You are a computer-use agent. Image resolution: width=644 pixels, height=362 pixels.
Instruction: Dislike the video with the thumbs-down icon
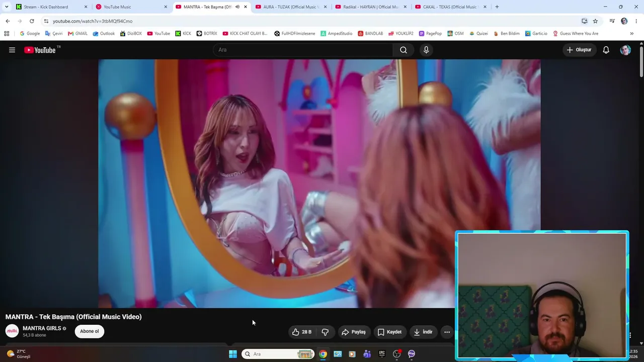325,332
